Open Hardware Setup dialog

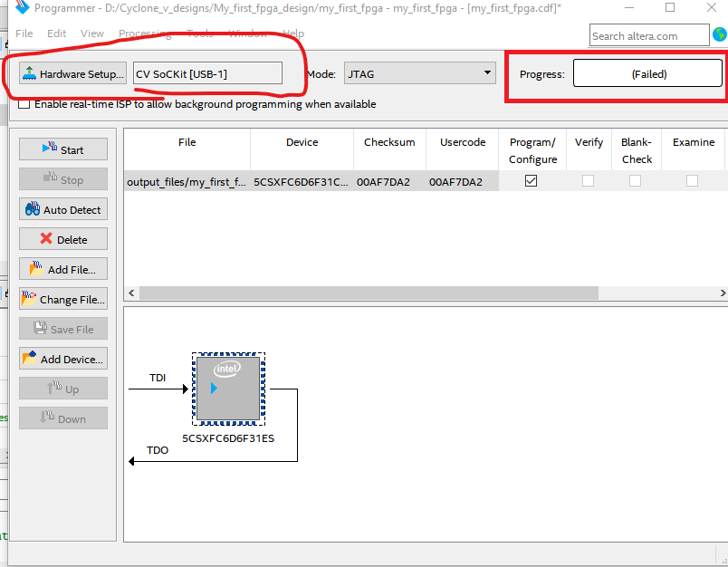click(x=73, y=73)
